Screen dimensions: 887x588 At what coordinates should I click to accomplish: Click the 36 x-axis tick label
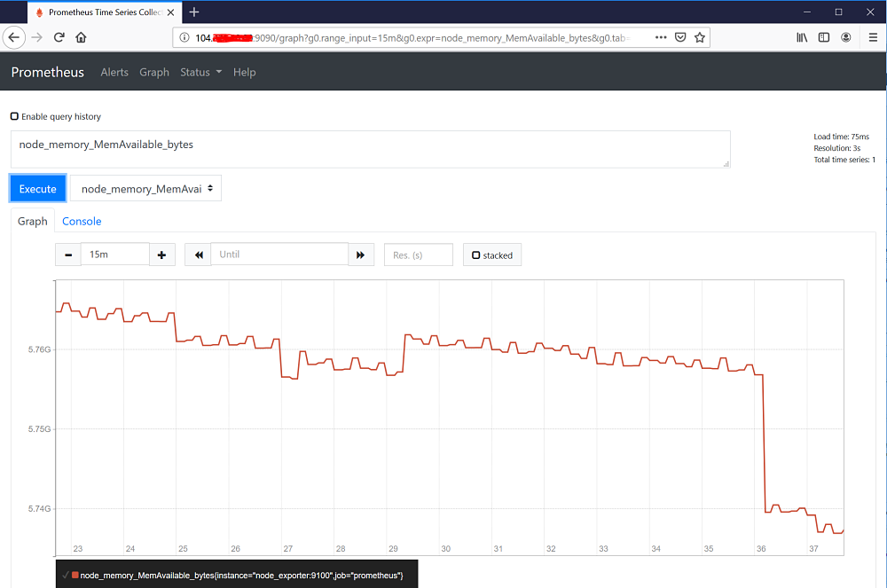[761, 548]
